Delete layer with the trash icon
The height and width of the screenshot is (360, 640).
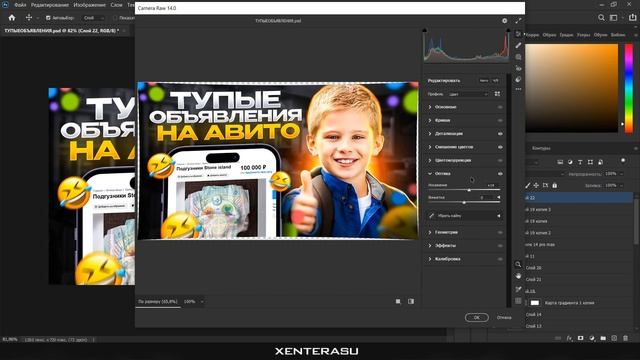point(625,338)
